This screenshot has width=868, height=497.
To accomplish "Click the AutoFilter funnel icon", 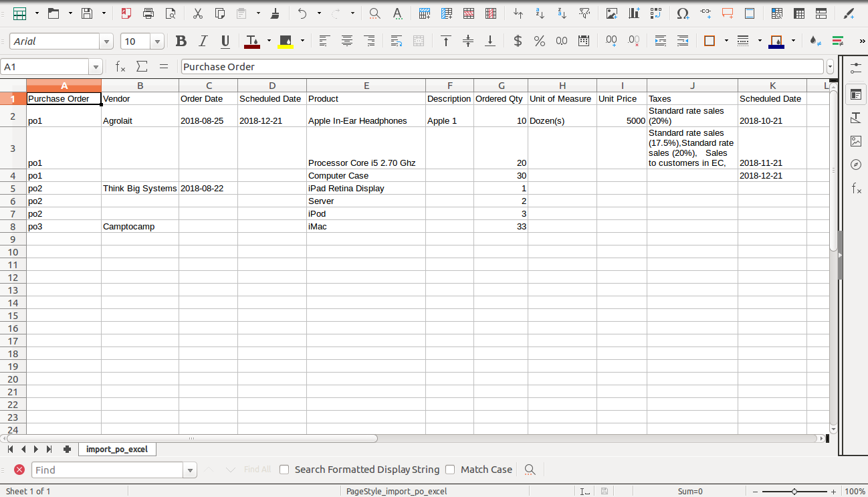I will pyautogui.click(x=584, y=13).
